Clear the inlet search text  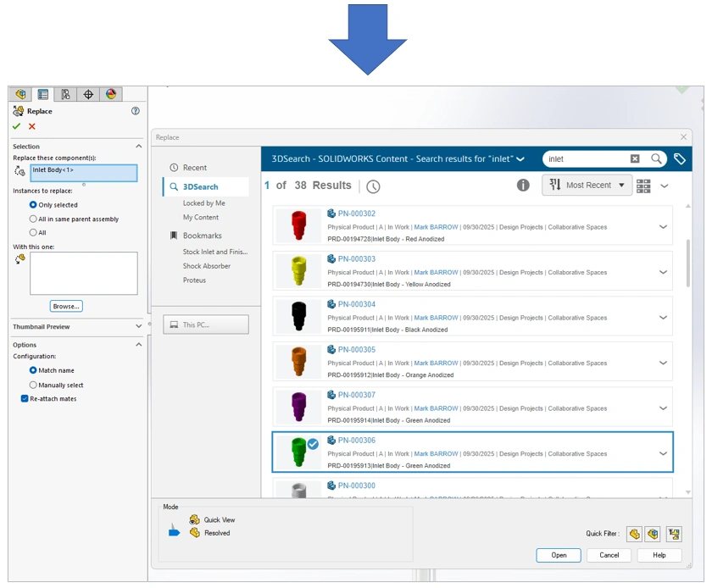(x=635, y=158)
